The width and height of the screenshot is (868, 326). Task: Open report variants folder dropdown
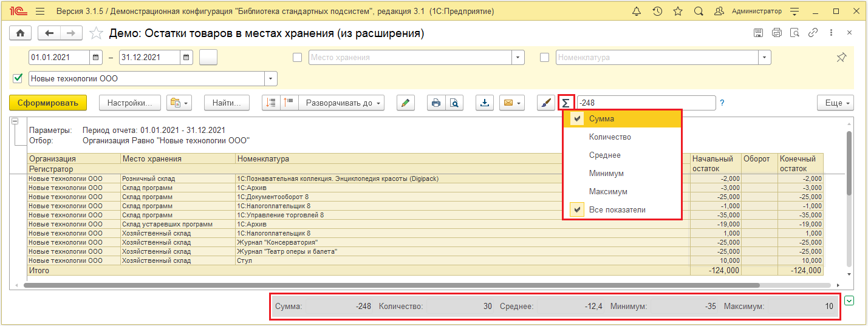(180, 103)
